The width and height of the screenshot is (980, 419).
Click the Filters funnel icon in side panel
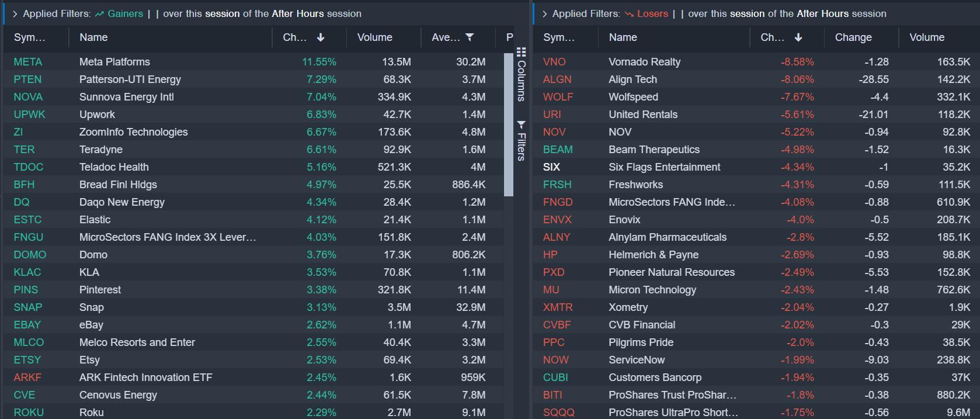click(x=521, y=124)
